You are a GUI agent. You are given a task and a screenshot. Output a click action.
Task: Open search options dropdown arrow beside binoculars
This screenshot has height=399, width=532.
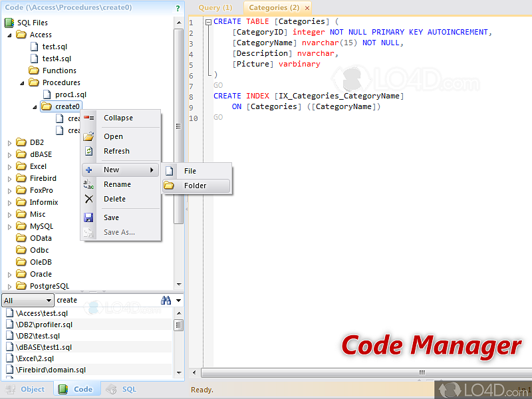pos(178,301)
